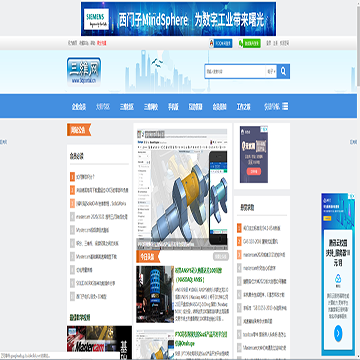Open the 三维社区 navigation tab
The image size is (360, 360).
[127, 107]
